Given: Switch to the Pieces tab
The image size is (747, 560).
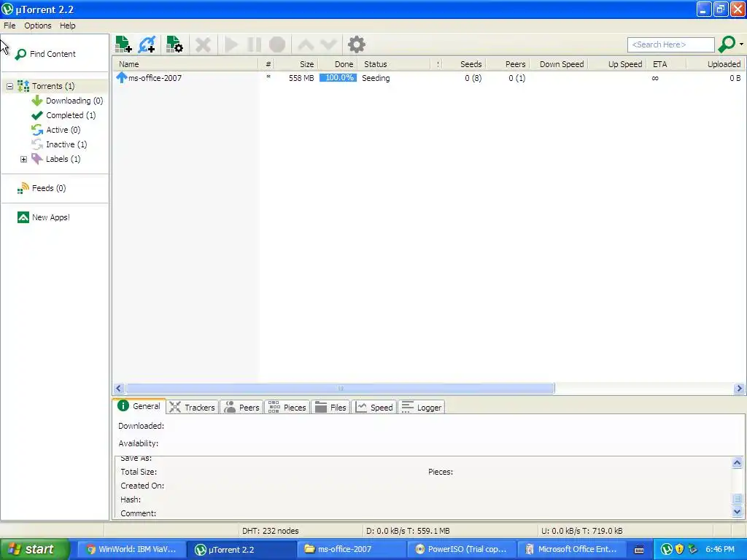Looking at the screenshot, I should pos(287,407).
